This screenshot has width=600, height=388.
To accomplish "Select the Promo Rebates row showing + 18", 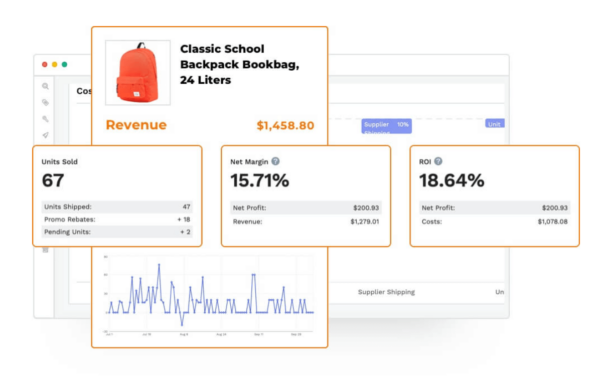I will click(117, 219).
